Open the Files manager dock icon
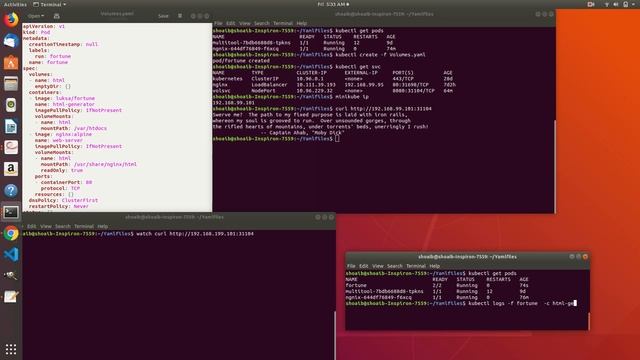Image resolution: width=640 pixels, height=360 pixels. pyautogui.click(x=11, y=83)
